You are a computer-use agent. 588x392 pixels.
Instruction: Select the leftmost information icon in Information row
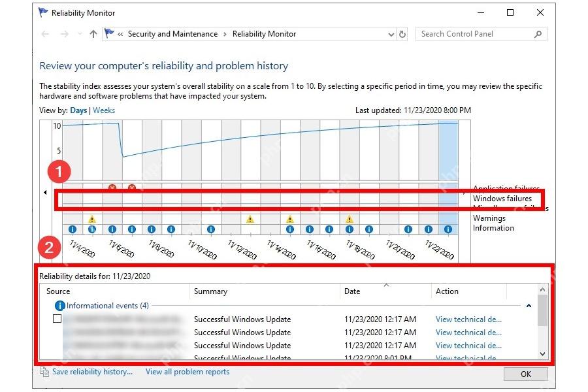click(73, 229)
